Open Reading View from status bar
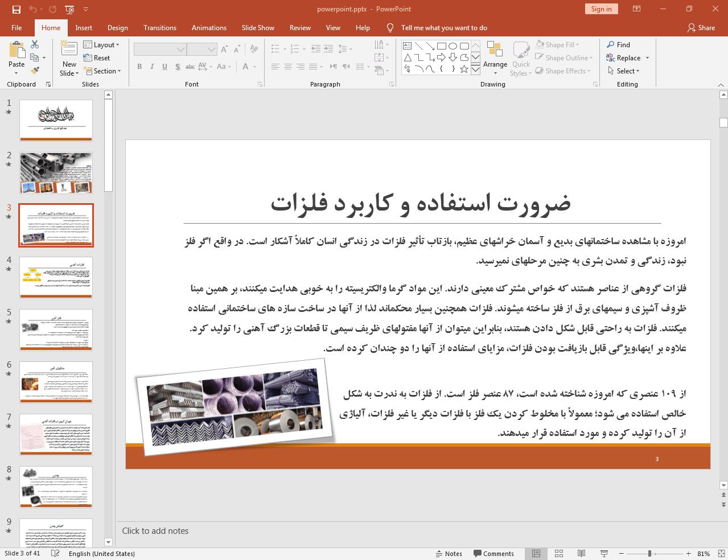This screenshot has width=728, height=560. click(x=581, y=554)
